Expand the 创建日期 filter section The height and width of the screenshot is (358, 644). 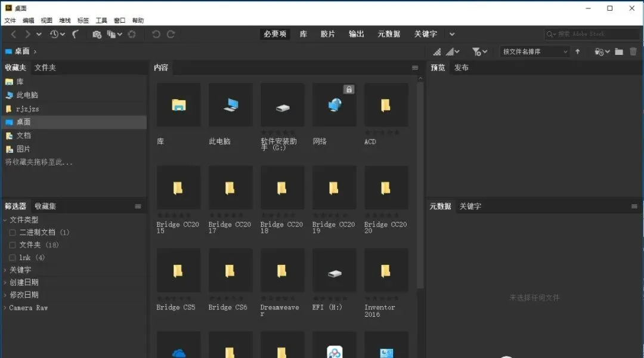point(5,282)
